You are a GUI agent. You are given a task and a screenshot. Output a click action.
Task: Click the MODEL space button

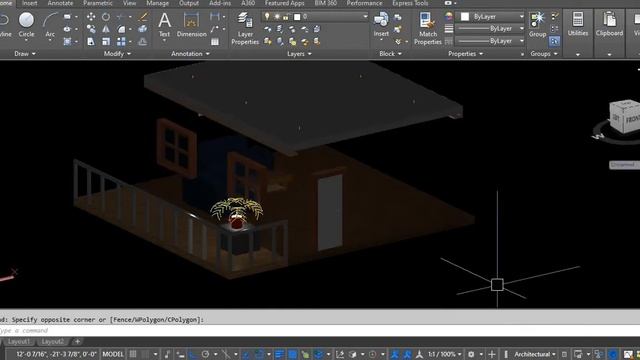113,354
